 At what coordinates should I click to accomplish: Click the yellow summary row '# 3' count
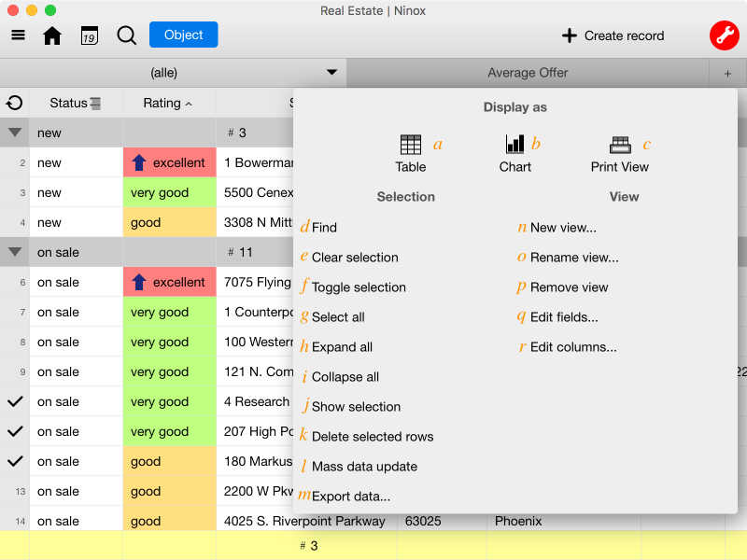tap(309, 546)
